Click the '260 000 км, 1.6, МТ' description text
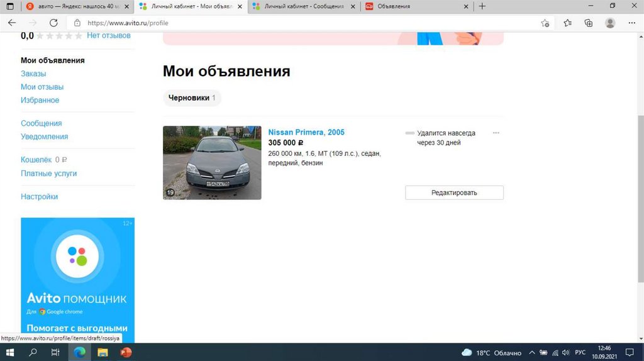644x361 pixels. pos(325,158)
